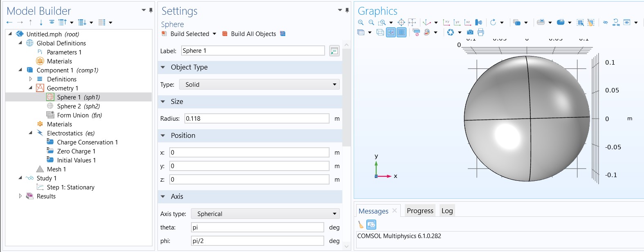Open the Axis type dropdown
Screen dimensions: 644x252
pyautogui.click(x=265, y=214)
